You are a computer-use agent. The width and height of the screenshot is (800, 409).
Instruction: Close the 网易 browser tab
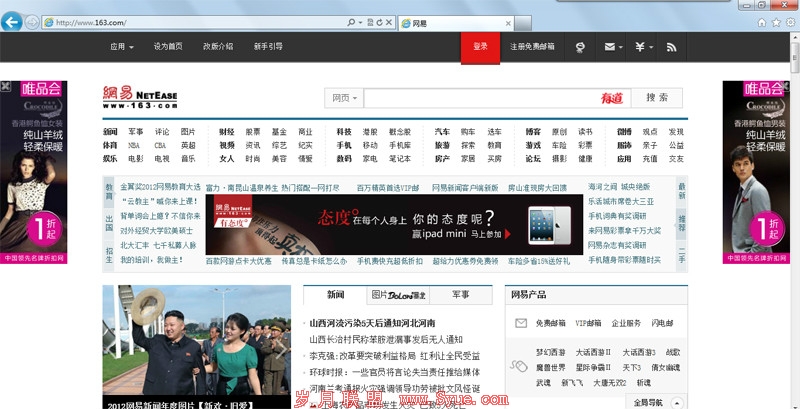click(508, 23)
